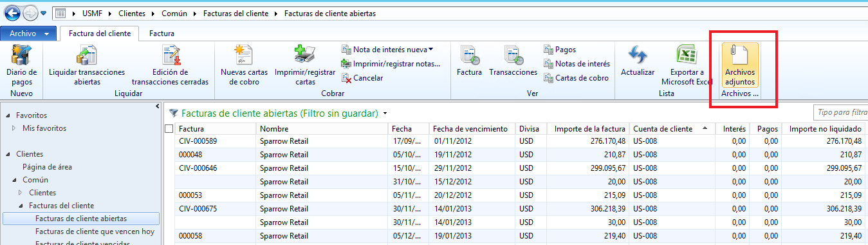Click Exportar a Microsoft Excel
The image size is (868, 245).
point(687,65)
